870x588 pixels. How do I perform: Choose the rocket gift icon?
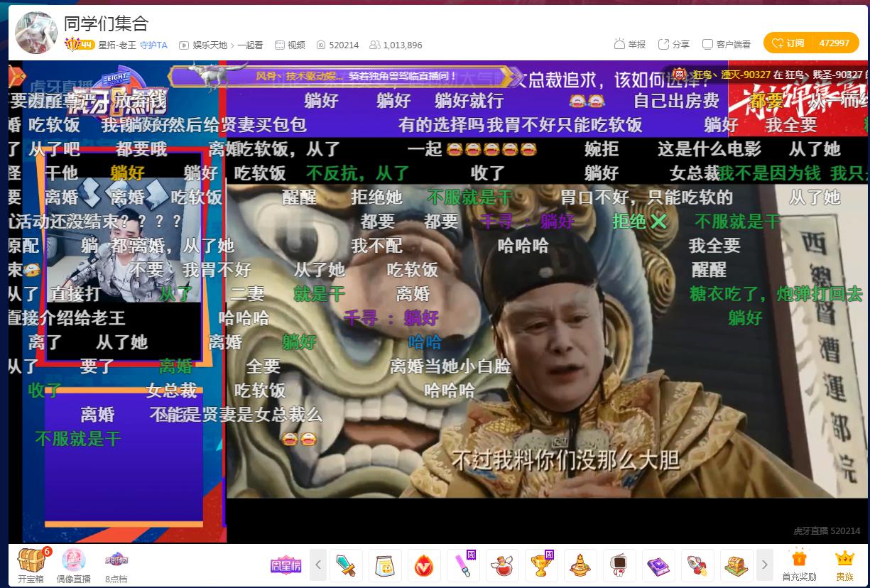pos(697,565)
